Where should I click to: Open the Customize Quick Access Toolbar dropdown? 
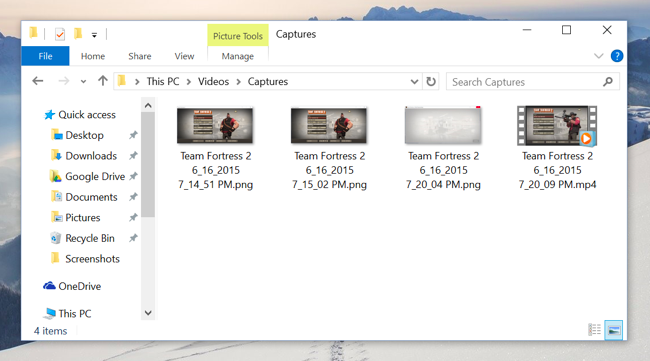pyautogui.click(x=95, y=36)
